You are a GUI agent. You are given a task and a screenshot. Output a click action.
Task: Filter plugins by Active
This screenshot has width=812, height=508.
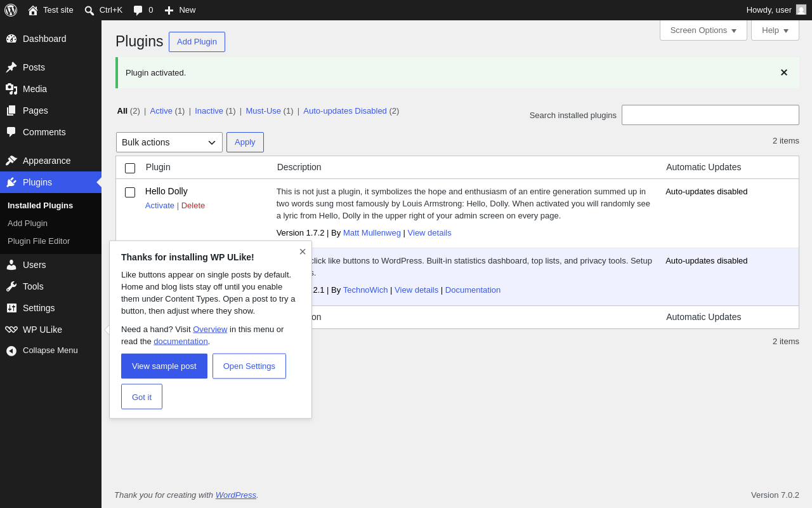[161, 110]
